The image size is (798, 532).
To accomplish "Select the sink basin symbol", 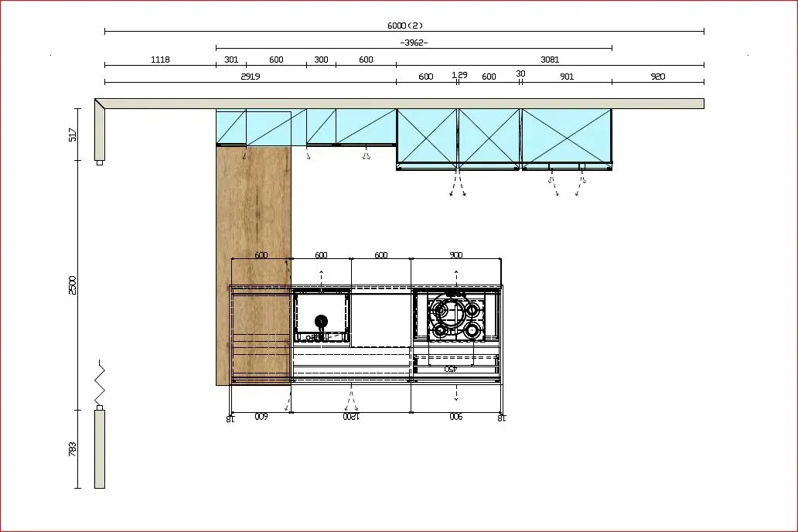I will (322, 315).
